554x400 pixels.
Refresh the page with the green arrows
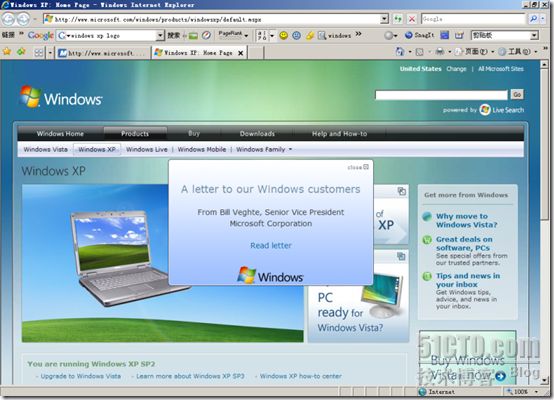click(398, 19)
